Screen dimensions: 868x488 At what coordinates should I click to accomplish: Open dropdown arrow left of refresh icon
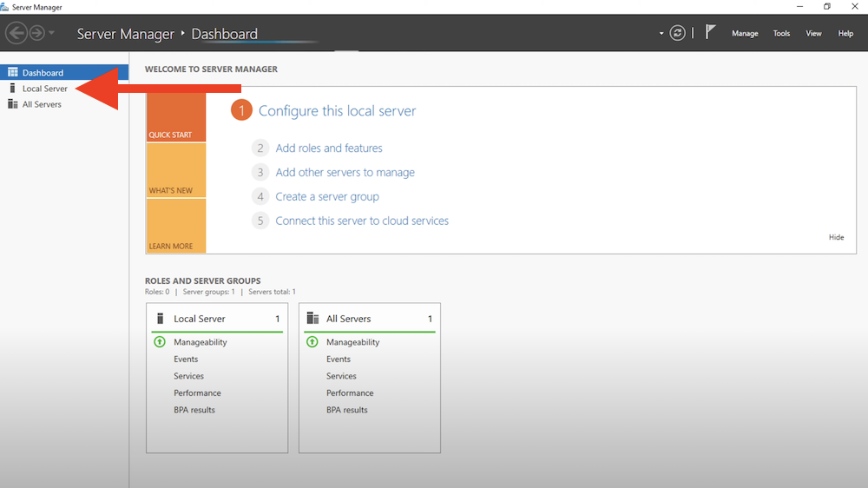click(661, 34)
